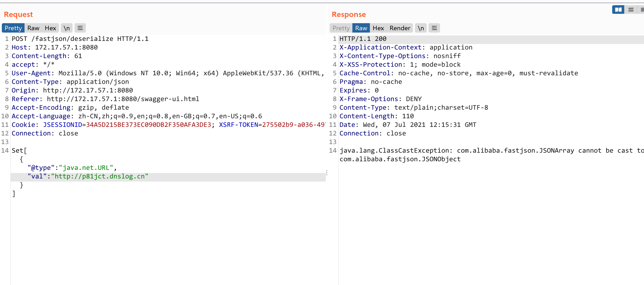Click the dnslog.cn URL value line
644x285 pixels.
tap(100, 176)
